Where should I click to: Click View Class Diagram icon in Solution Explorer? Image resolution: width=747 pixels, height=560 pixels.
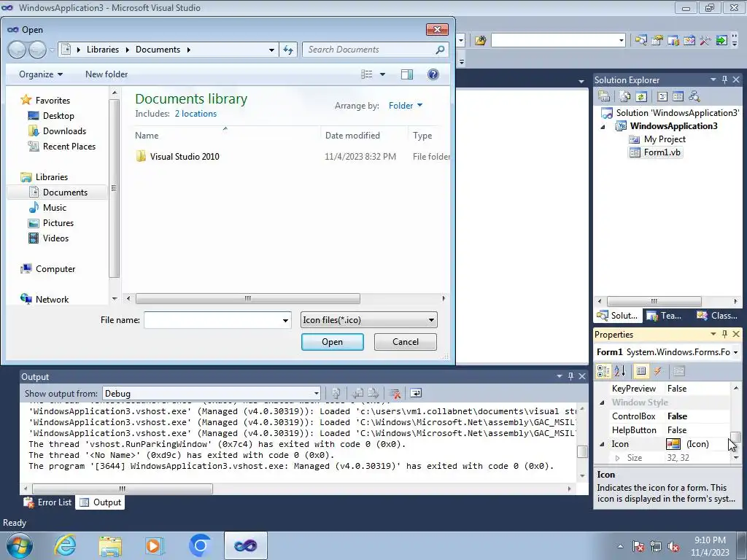tap(694, 96)
